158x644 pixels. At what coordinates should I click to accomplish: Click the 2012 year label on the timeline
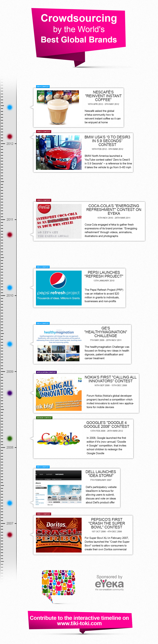point(10,144)
